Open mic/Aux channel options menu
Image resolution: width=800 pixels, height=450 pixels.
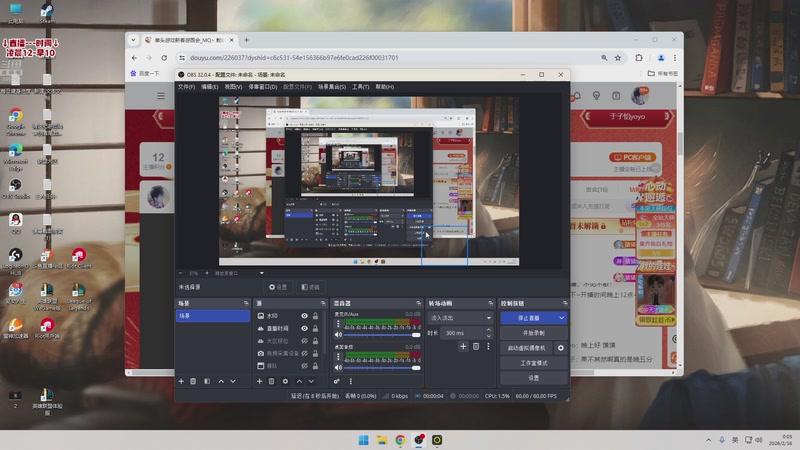pyautogui.click(x=338, y=324)
